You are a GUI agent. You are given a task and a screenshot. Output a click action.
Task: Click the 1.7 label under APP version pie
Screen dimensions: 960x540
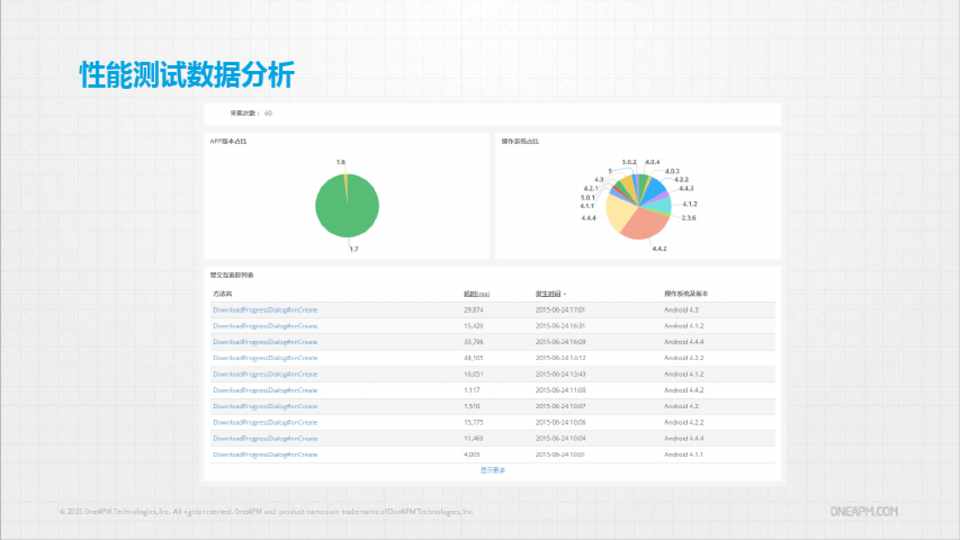click(353, 249)
